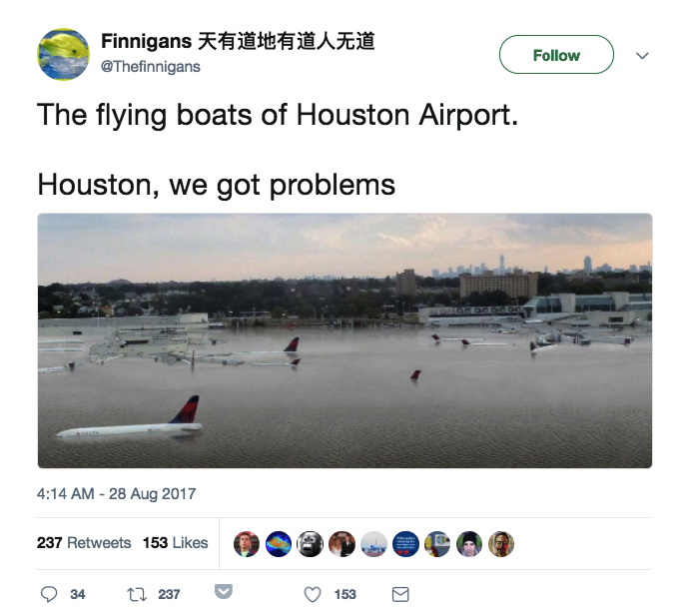Open the gorilla face liker avatar
The image size is (683, 616).
click(x=311, y=544)
